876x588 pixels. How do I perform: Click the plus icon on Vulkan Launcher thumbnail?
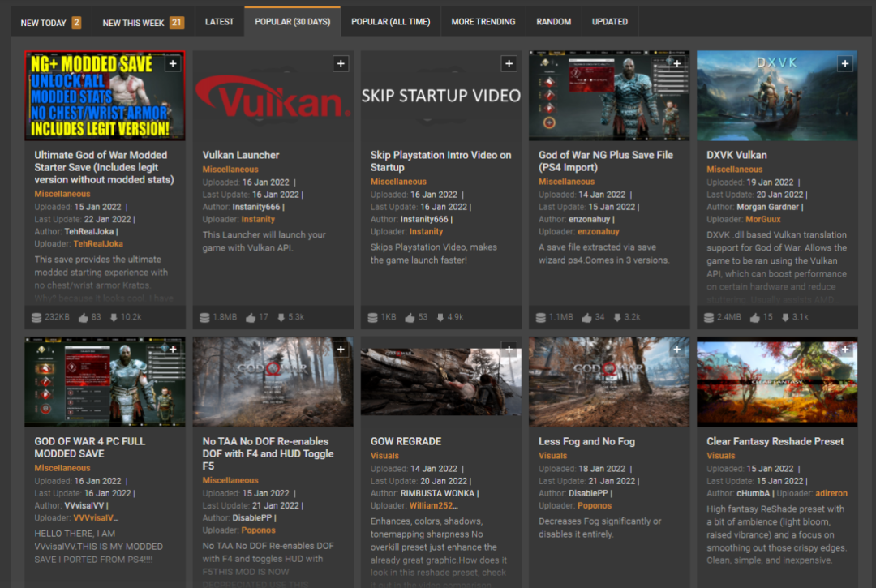pyautogui.click(x=341, y=64)
